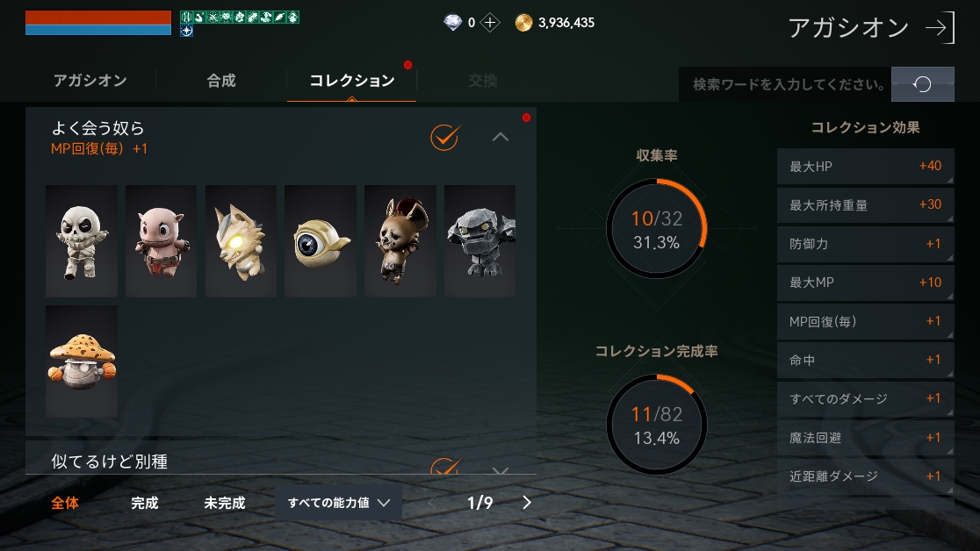Select the orange mushroom Agathion figure
Screen dimensions: 980x551
point(82,361)
